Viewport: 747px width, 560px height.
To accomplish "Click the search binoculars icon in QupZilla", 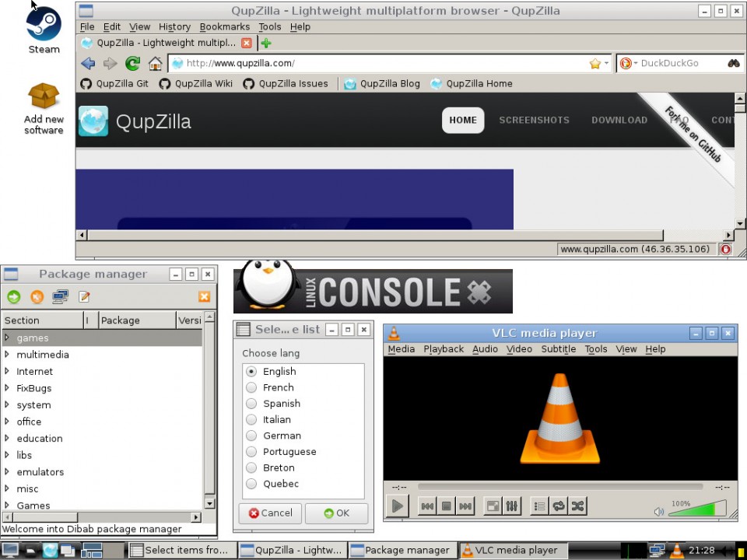I will coord(734,63).
